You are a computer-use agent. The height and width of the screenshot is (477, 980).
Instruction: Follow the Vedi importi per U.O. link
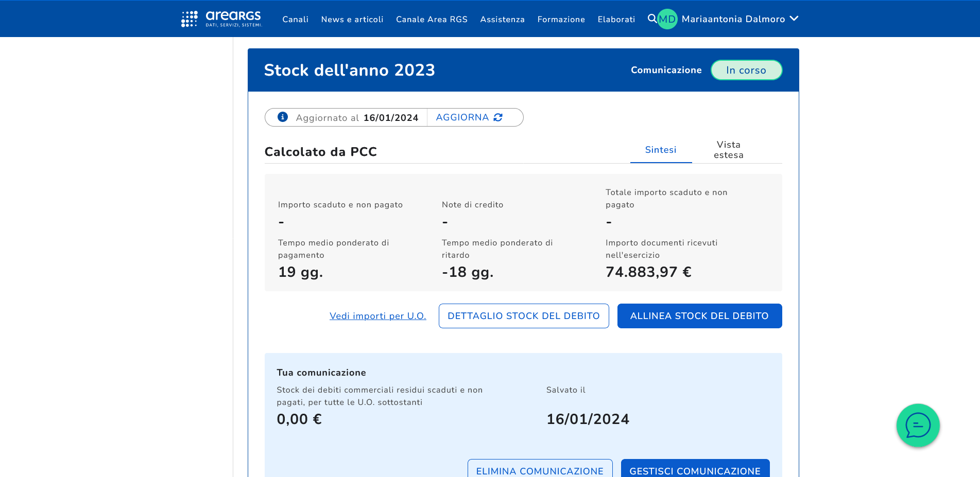point(377,316)
